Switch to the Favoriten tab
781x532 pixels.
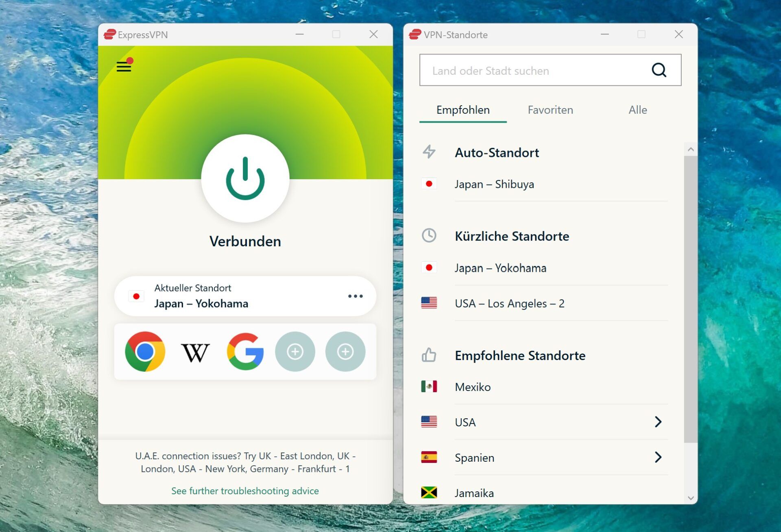coord(550,110)
